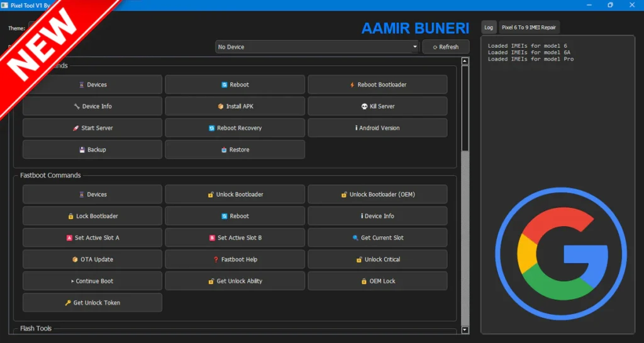Minimize the Pixel Tool window
This screenshot has width=644, height=343.
point(589,5)
